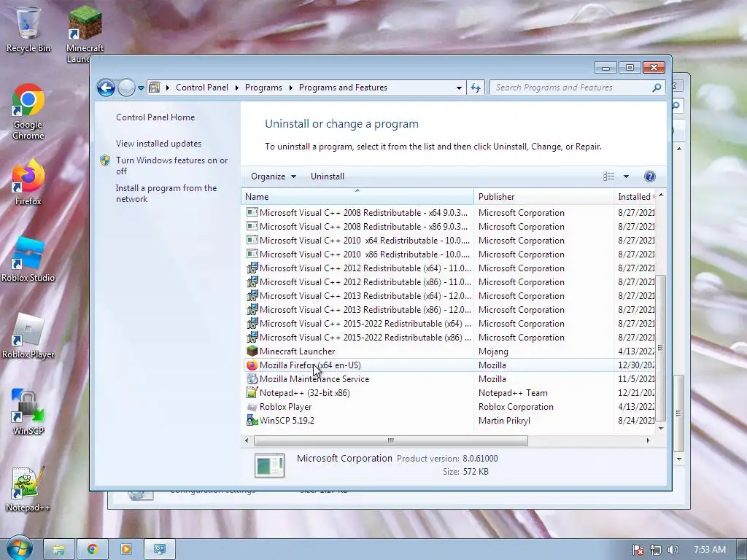
Task: Select the Mojang publisher cell
Action: point(493,351)
